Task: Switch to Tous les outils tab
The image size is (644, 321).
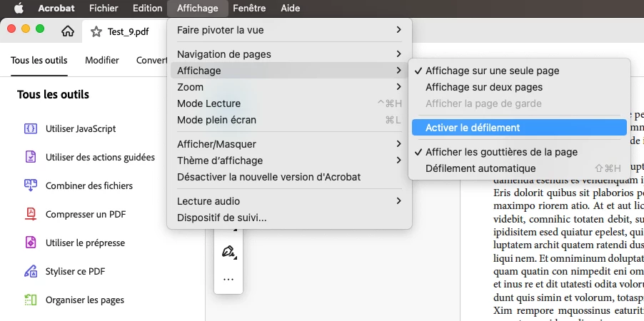Action: point(39,61)
